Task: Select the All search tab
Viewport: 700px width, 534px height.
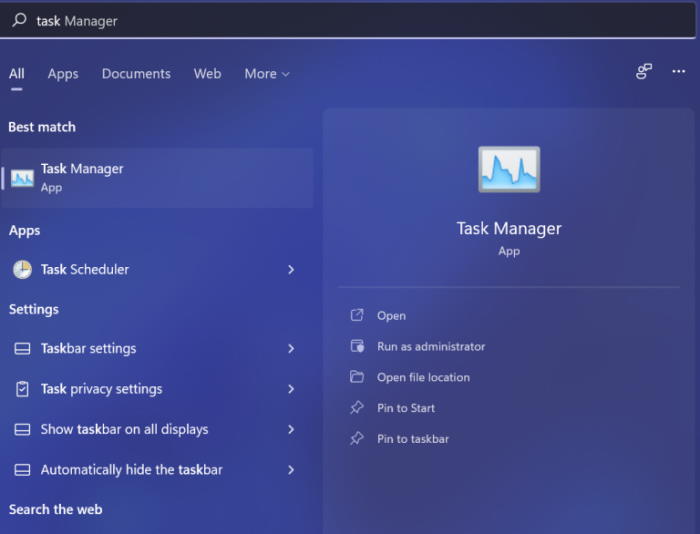Action: [17, 74]
